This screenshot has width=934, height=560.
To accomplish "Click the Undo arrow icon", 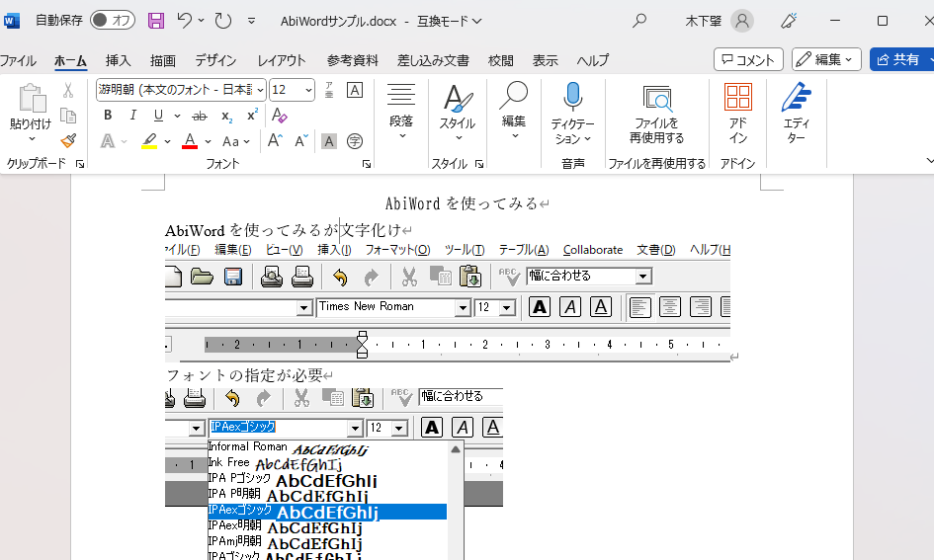I will click(185, 21).
